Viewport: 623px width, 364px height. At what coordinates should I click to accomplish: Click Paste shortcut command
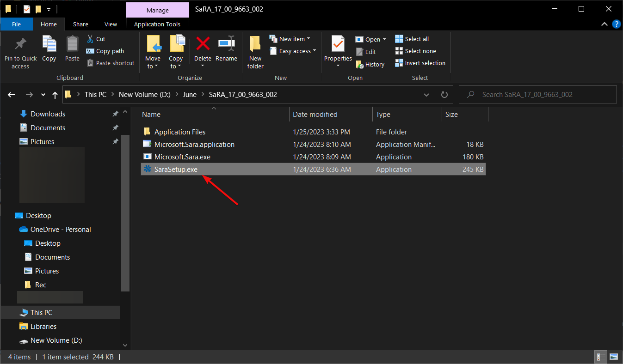point(111,63)
